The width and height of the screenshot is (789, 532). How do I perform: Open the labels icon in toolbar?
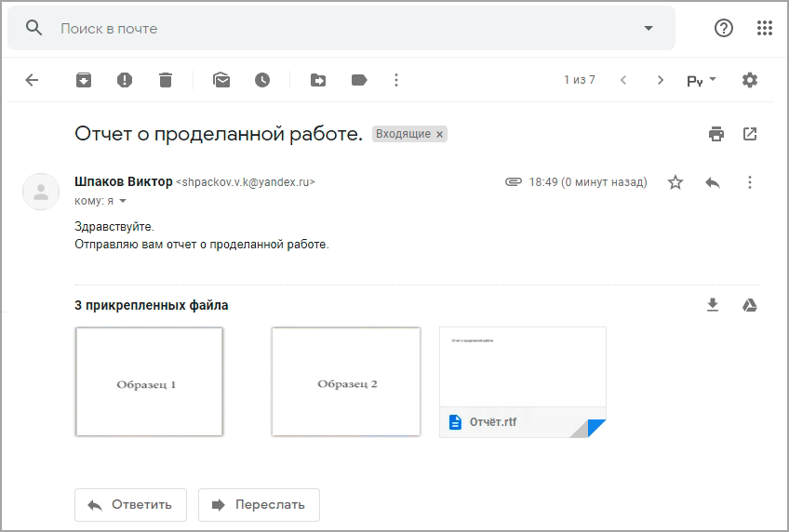coord(359,80)
